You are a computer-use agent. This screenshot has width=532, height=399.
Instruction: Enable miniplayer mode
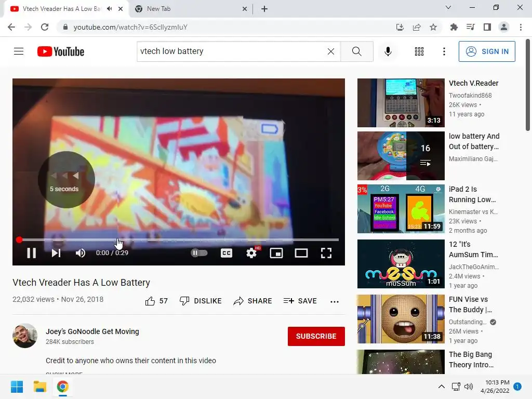coord(276,253)
